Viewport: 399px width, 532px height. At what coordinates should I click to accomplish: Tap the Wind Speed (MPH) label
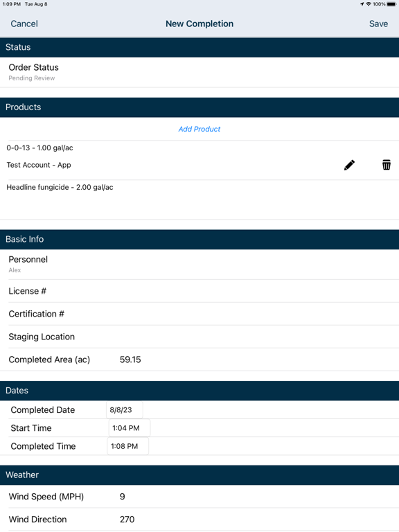click(x=46, y=497)
